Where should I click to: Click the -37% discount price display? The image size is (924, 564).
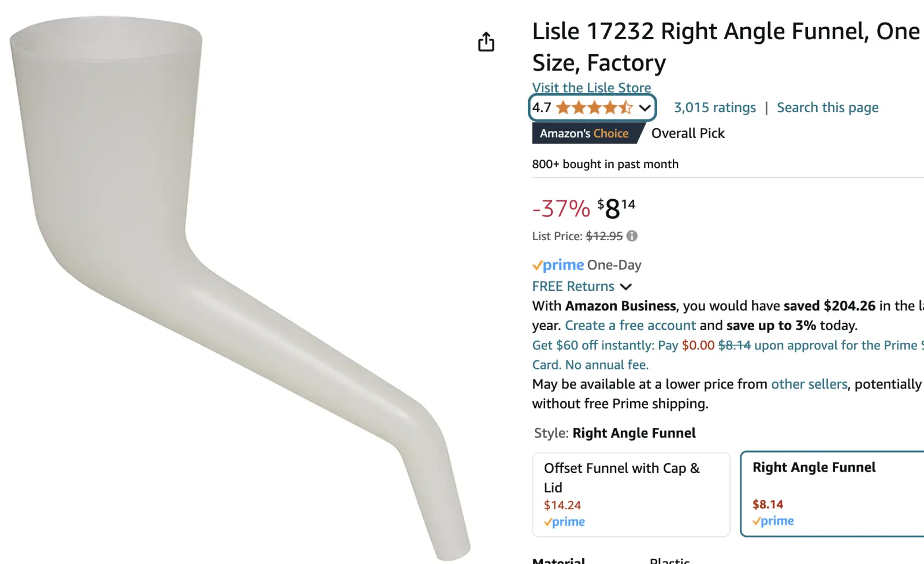(583, 208)
